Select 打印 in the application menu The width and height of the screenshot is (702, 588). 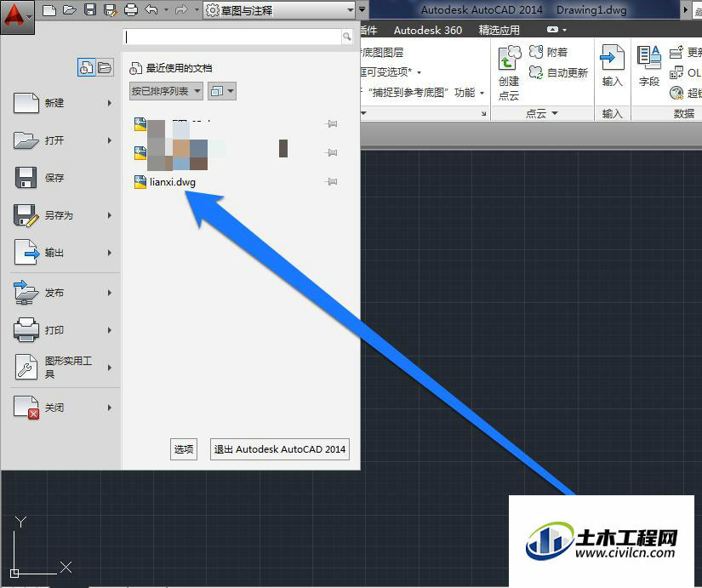[63, 330]
